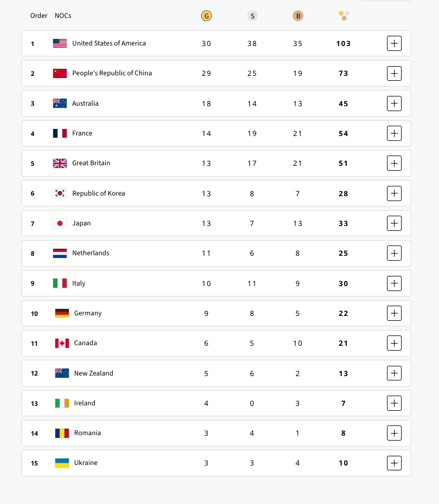This screenshot has width=439, height=504.
Task: Click the gold medal column icon
Action: (x=206, y=16)
